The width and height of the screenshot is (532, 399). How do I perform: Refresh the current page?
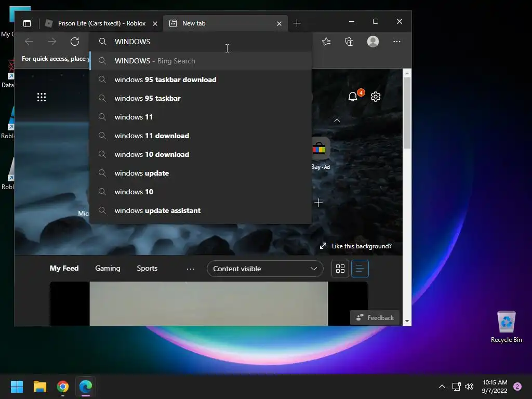[x=75, y=42]
